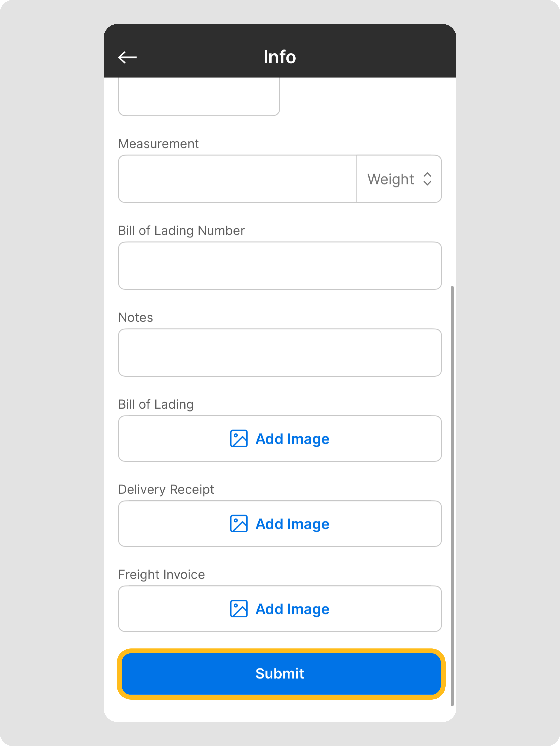The height and width of the screenshot is (746, 560).
Task: Click the image icon under Freight Invoice
Action: (x=239, y=608)
